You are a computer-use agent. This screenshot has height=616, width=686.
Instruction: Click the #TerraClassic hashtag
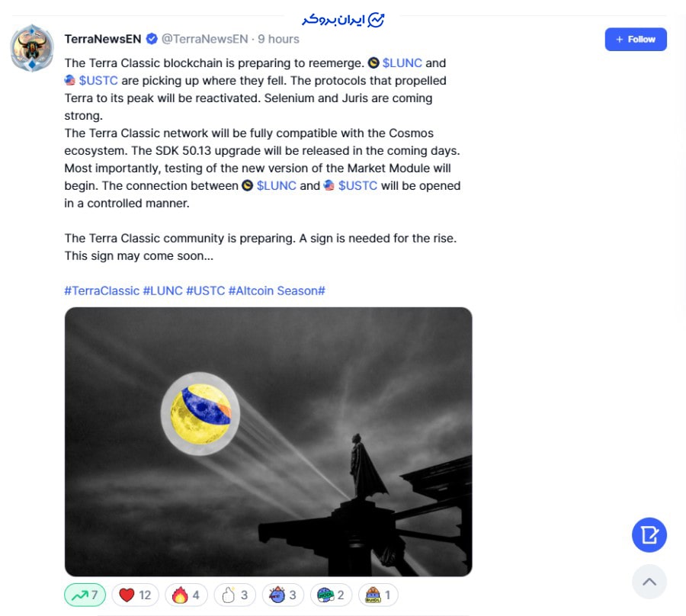(101, 290)
